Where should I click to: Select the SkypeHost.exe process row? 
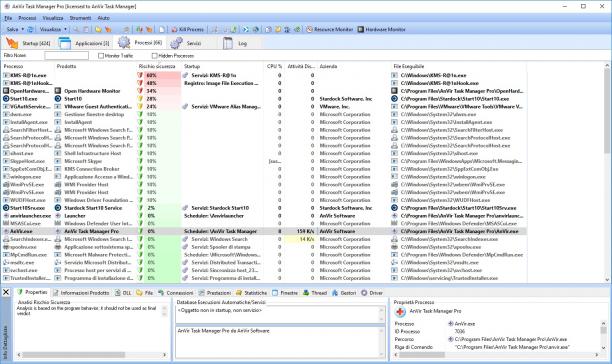point(264,161)
